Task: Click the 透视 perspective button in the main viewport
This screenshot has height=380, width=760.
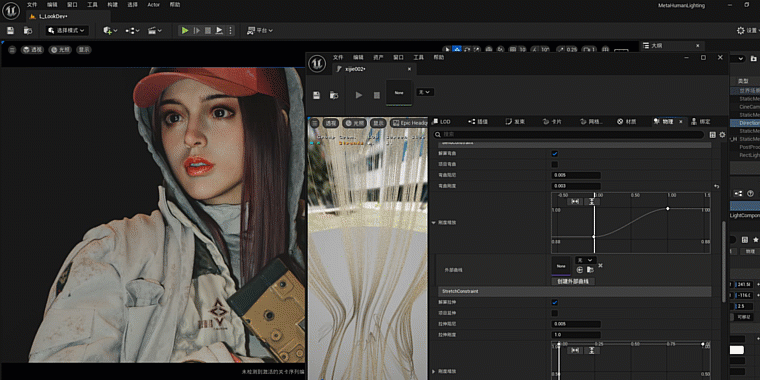Action: (32, 49)
